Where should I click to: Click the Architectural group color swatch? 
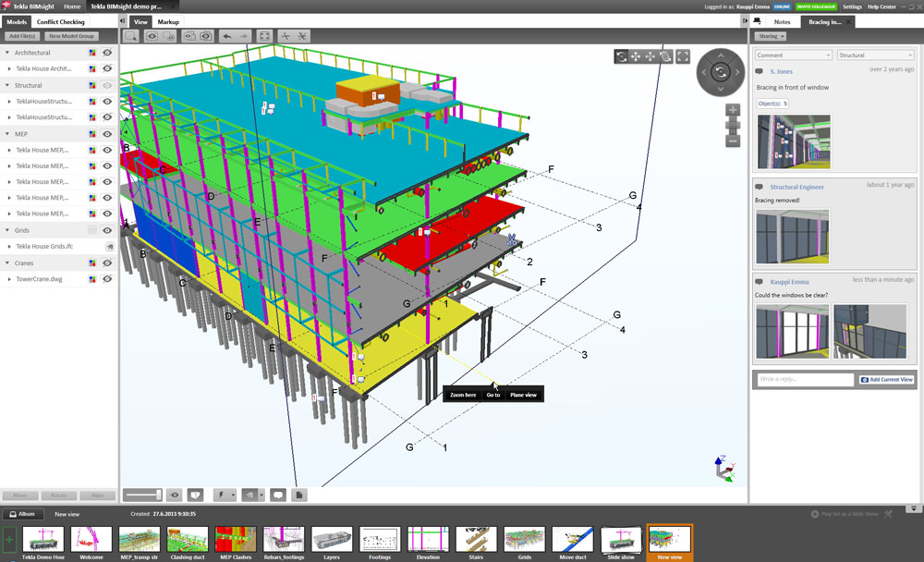pos(92,53)
